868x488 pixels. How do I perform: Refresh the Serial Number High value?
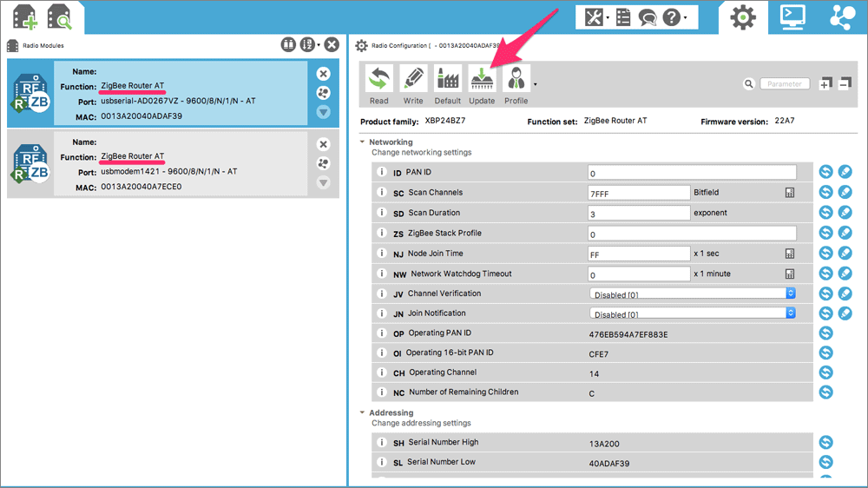pos(826,442)
